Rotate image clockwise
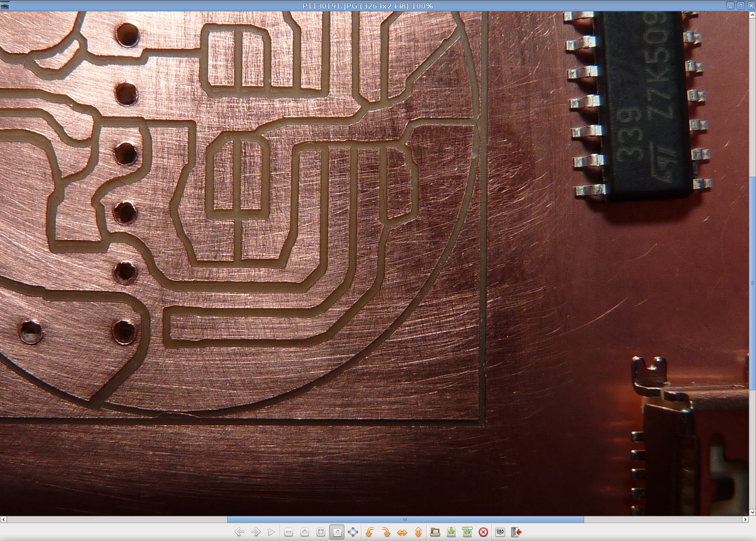This screenshot has width=756, height=541. click(x=386, y=532)
